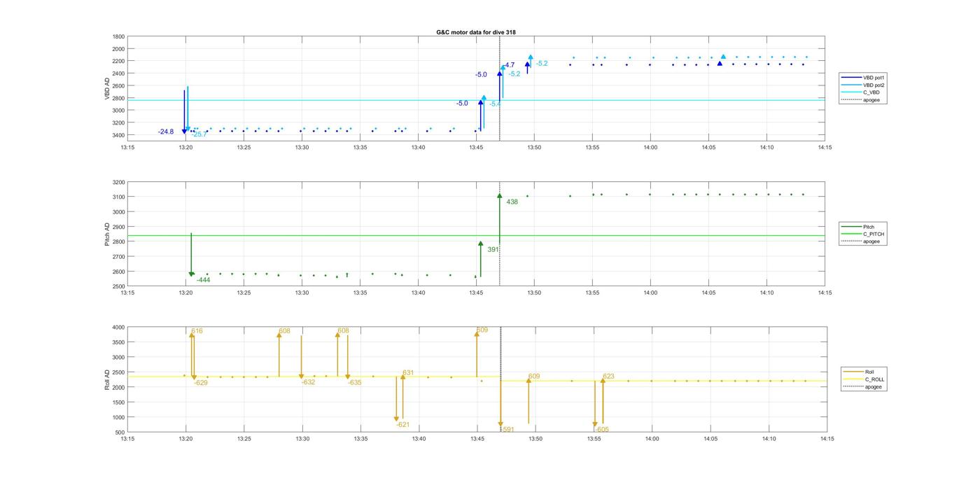Image resolution: width=980 pixels, height=485 pixels.
Task: Select the 'VBD pot1' legend entry
Action: [862, 78]
